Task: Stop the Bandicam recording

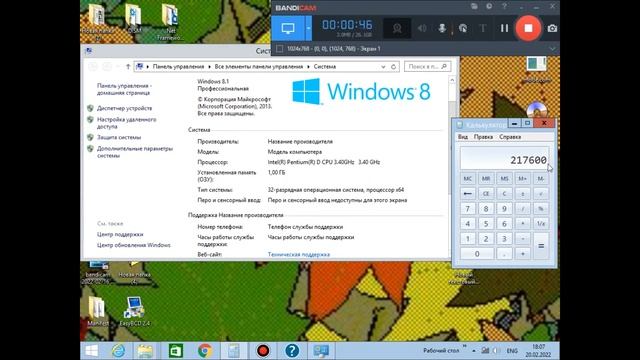Action: click(x=528, y=28)
